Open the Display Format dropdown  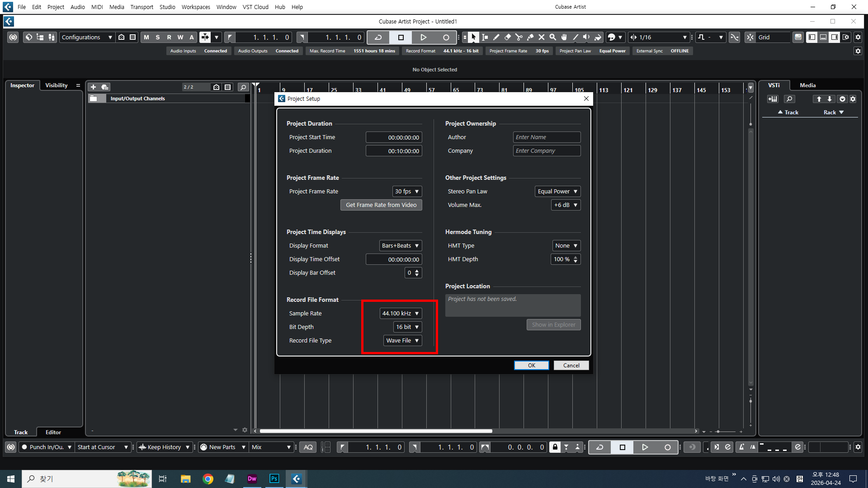click(x=401, y=245)
